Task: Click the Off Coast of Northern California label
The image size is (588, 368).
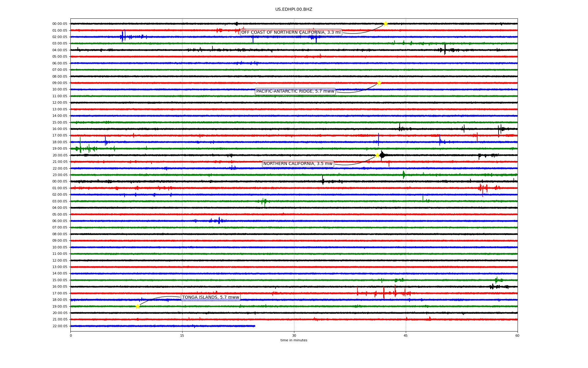Action: point(291,33)
